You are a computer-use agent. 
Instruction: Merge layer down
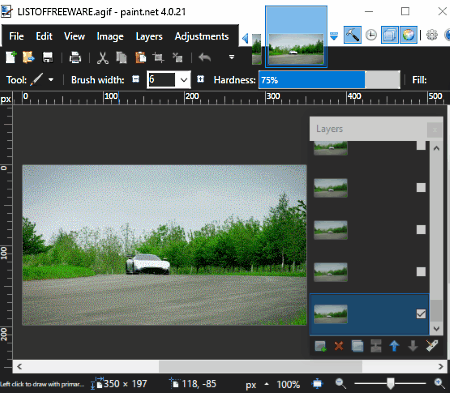pos(376,346)
